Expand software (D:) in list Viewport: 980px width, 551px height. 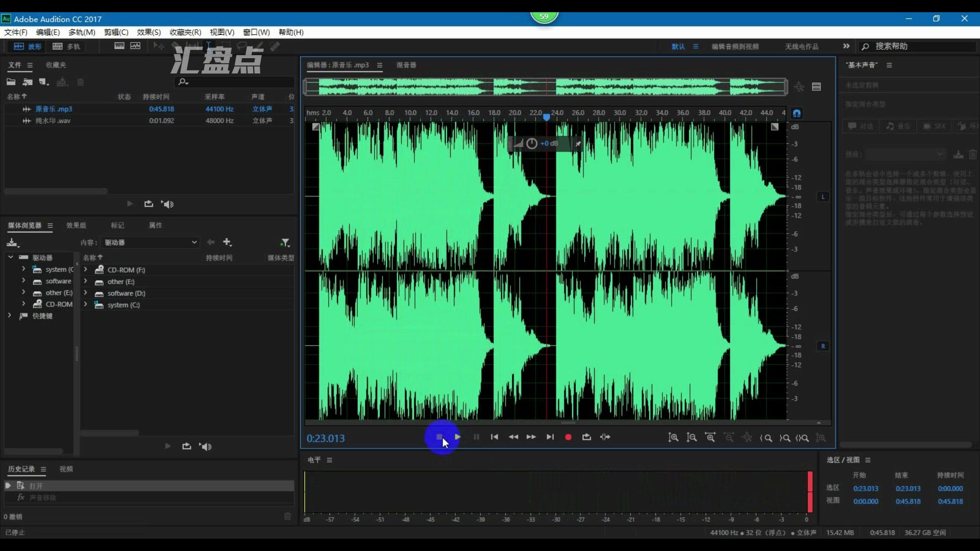(x=86, y=293)
